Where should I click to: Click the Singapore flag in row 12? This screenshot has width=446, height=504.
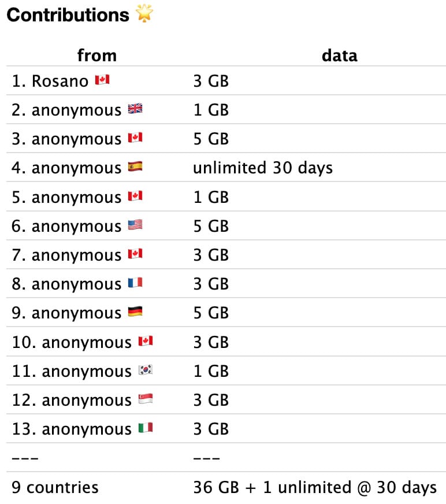(146, 400)
